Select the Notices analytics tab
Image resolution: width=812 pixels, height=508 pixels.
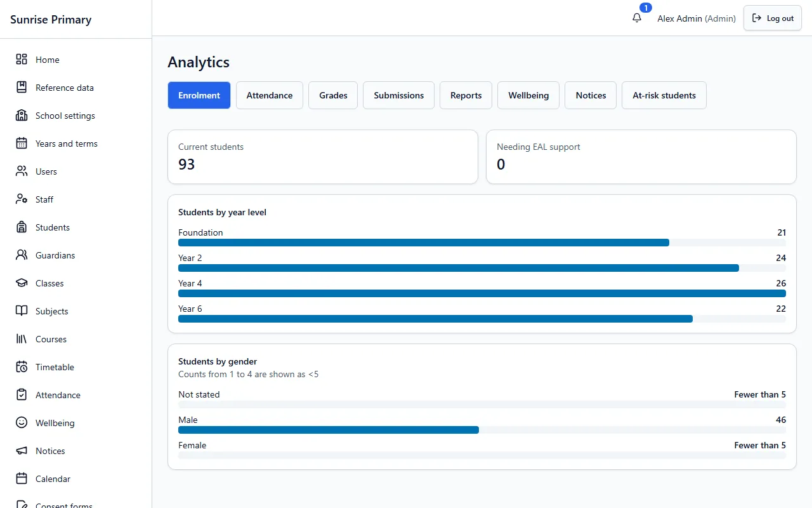[x=591, y=95]
